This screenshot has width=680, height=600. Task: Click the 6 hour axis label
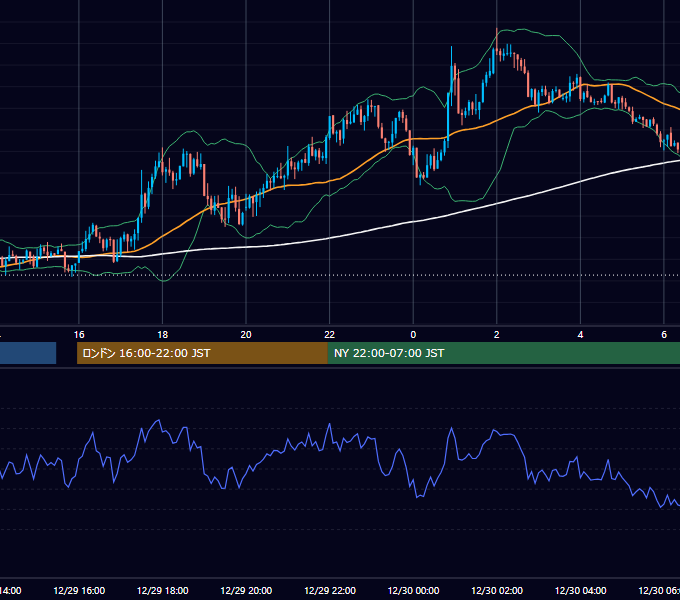tap(664, 335)
